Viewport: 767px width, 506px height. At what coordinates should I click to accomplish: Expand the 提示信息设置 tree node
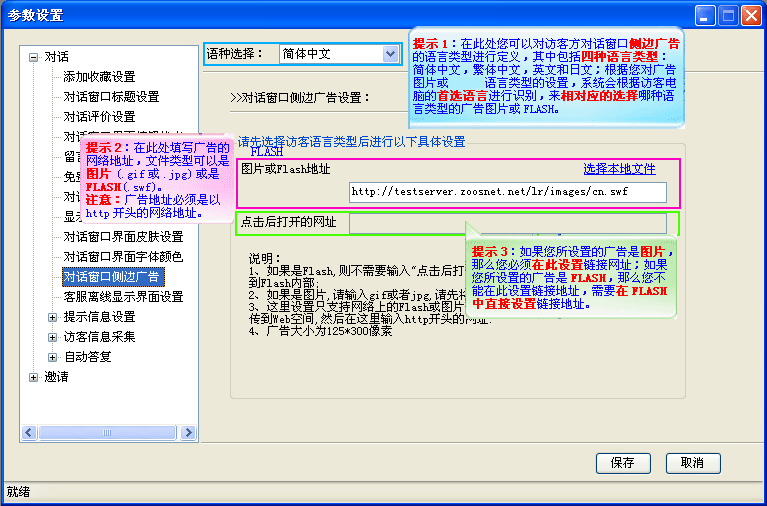53,317
